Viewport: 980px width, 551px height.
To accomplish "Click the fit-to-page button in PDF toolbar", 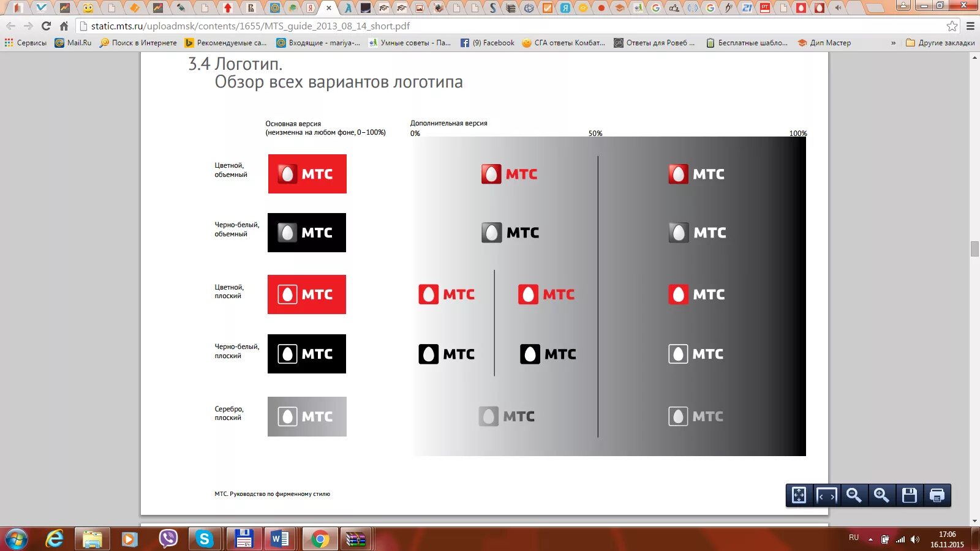I will [799, 495].
